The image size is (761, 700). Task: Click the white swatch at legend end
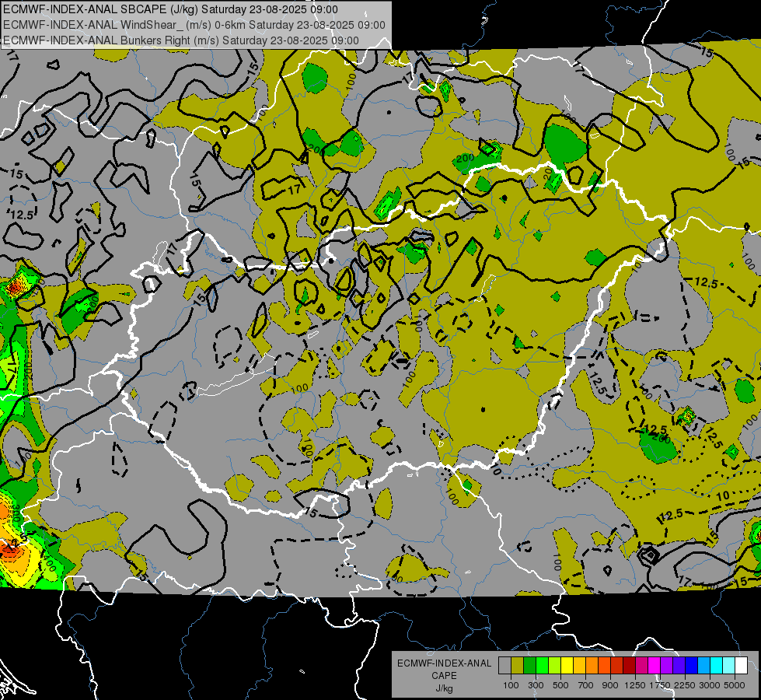[x=741, y=666]
